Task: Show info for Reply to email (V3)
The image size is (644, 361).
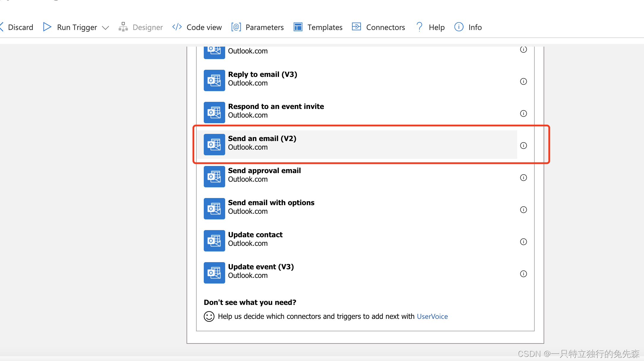Action: (523, 81)
